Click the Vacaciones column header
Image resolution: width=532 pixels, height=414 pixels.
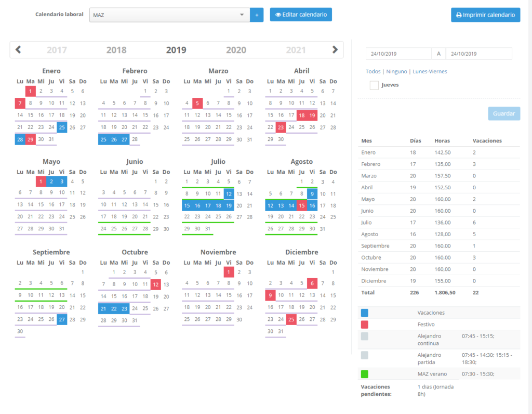487,140
